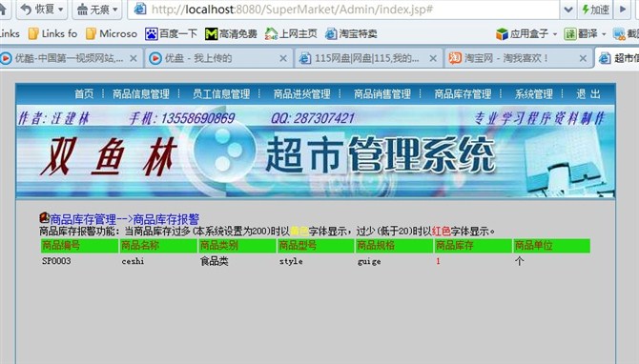Open the Microso bookmark folder
Viewport: 639px width, 364px height.
pos(112,33)
